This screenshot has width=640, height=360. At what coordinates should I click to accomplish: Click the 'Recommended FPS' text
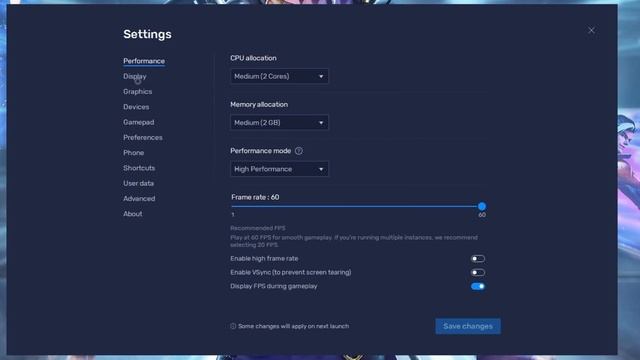click(x=258, y=228)
